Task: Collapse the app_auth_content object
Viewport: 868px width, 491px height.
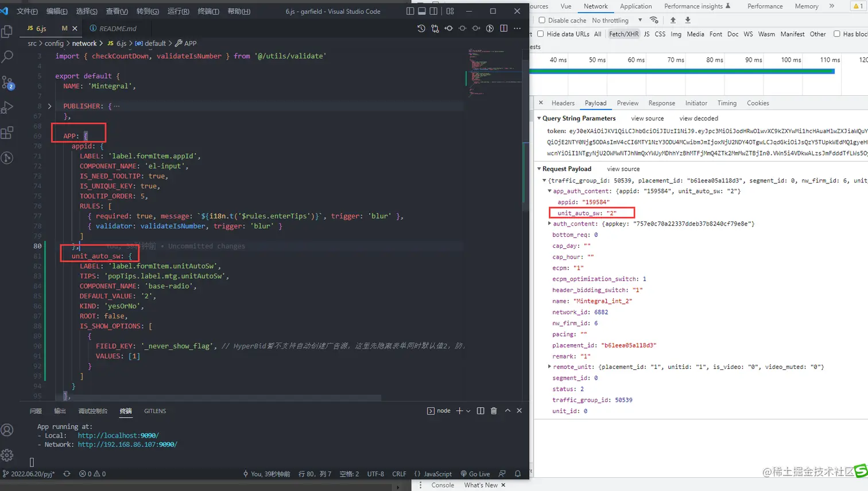Action: 549,191
